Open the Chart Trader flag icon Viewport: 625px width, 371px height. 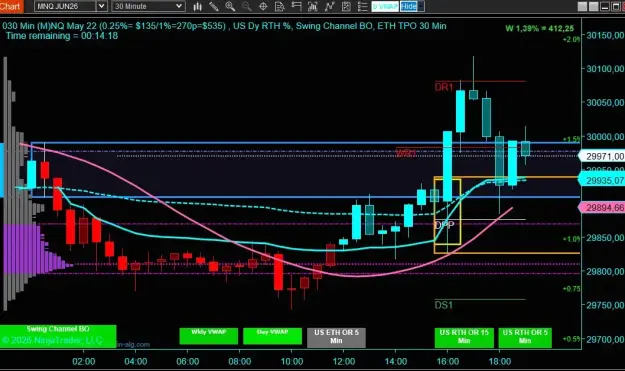[296, 6]
